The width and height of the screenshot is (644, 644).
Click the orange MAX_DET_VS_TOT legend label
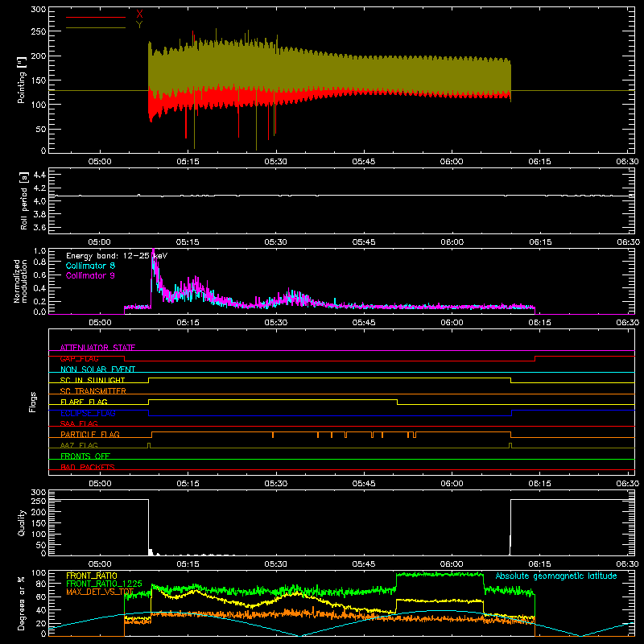click(100, 592)
